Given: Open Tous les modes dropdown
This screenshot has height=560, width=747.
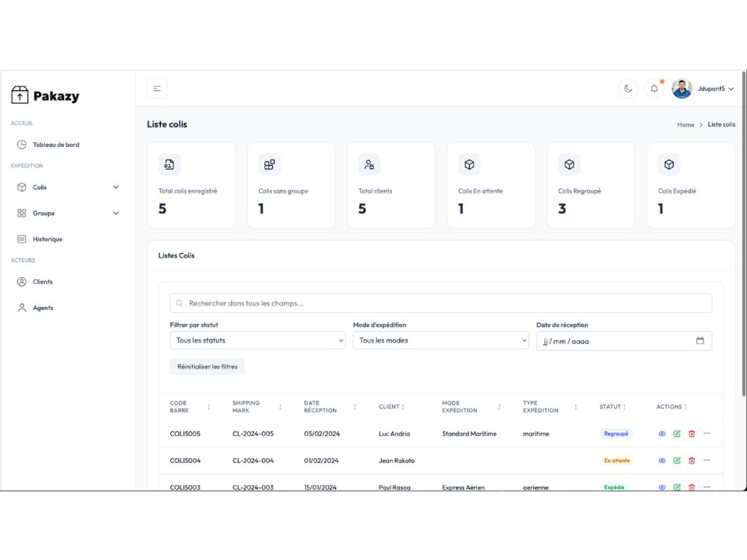Looking at the screenshot, I should tap(441, 340).
